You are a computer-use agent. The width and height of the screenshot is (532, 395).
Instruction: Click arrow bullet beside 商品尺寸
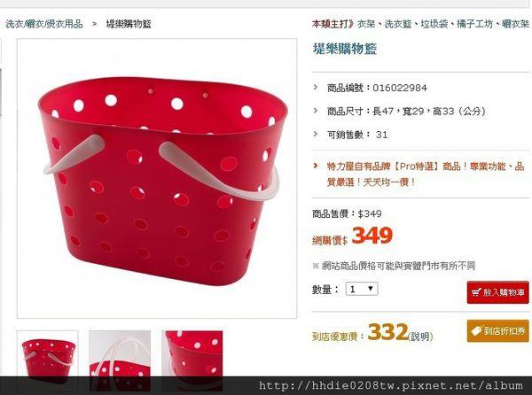[x=316, y=111]
